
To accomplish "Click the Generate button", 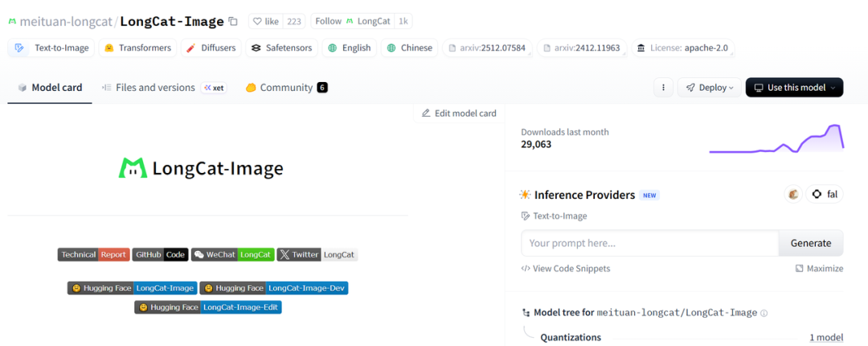I will (x=811, y=243).
